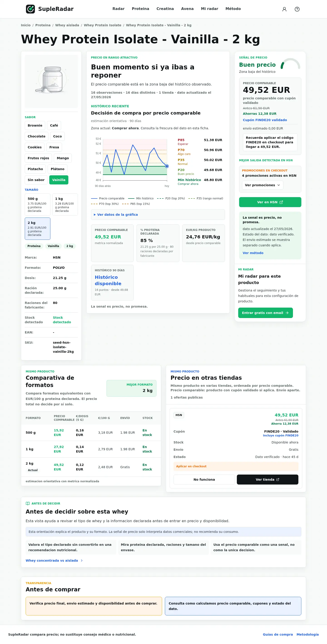Image resolution: width=327 pixels, height=644 pixels.
Task: Pick the Fresa flavor
Action: (x=54, y=147)
